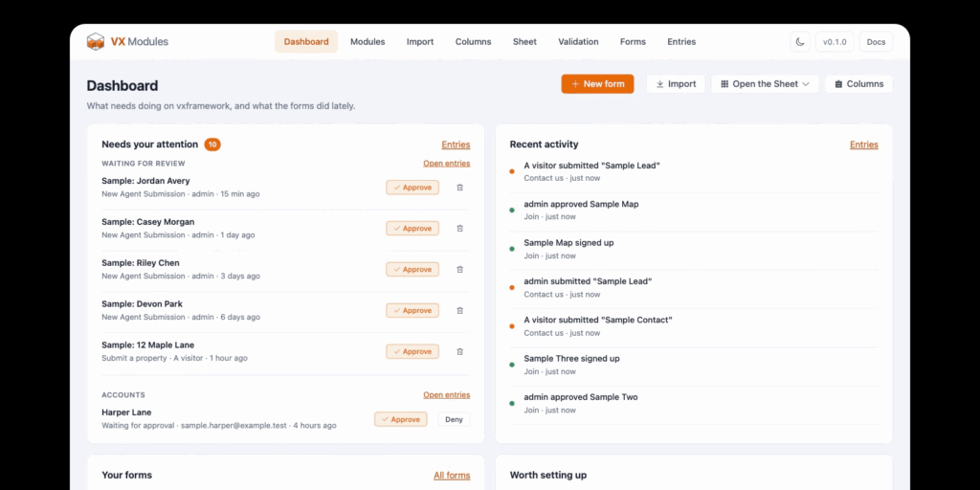Open entries link under Accounts
980x490 pixels.
click(446, 395)
